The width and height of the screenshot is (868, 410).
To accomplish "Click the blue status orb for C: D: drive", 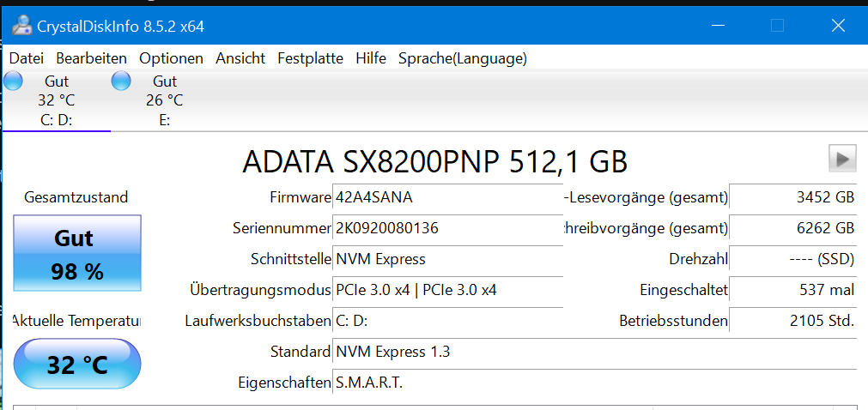I will point(14,81).
